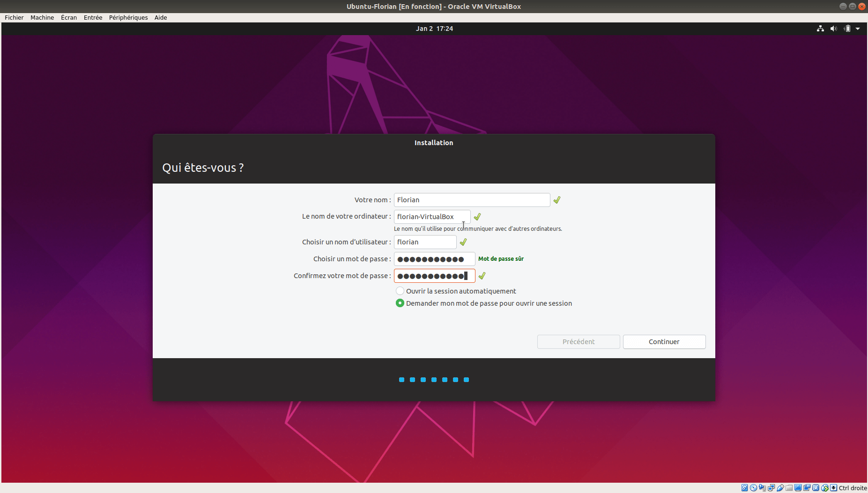Click the guest wired network icon in top bar
Screen dimensions: 868x493
click(820, 29)
